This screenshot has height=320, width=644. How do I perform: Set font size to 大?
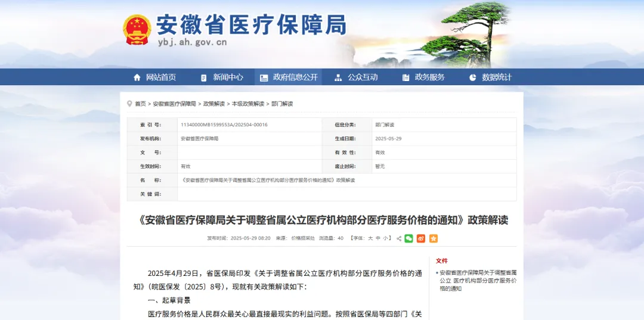click(x=370, y=238)
